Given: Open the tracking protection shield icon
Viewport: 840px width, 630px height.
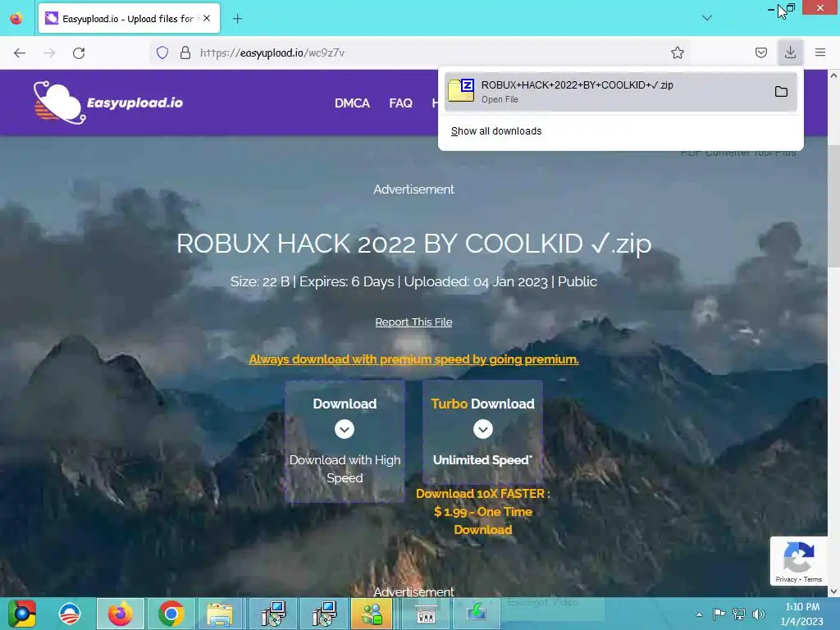Looking at the screenshot, I should point(162,52).
